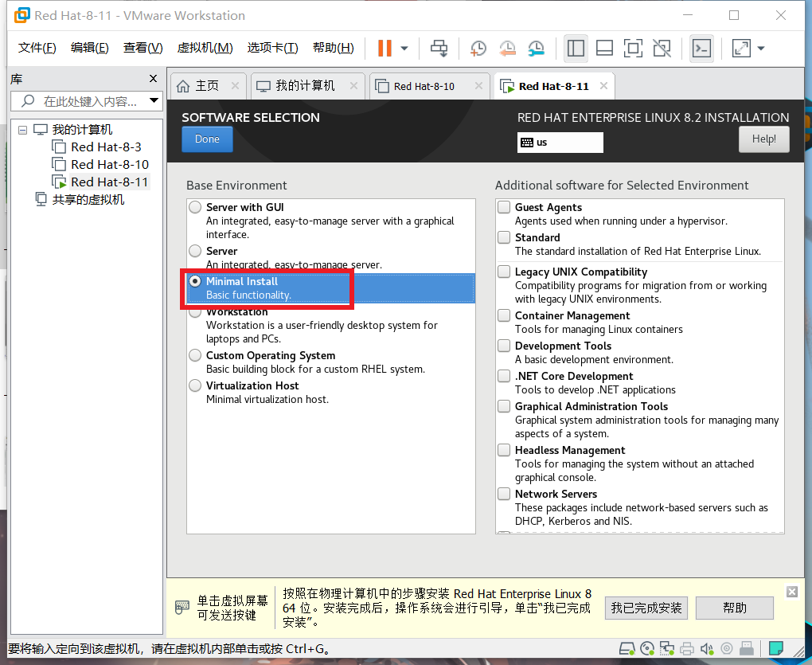
Task: Click the message log status icon
Action: (775, 648)
